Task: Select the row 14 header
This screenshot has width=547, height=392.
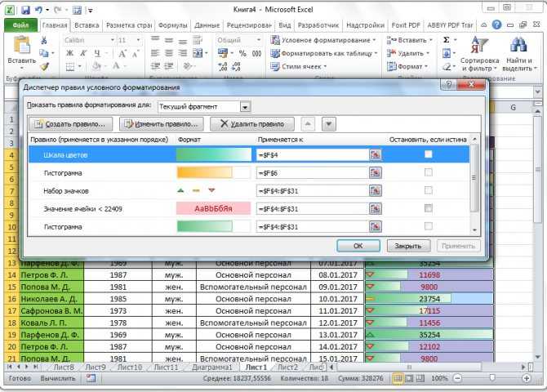Action: coord(11,275)
